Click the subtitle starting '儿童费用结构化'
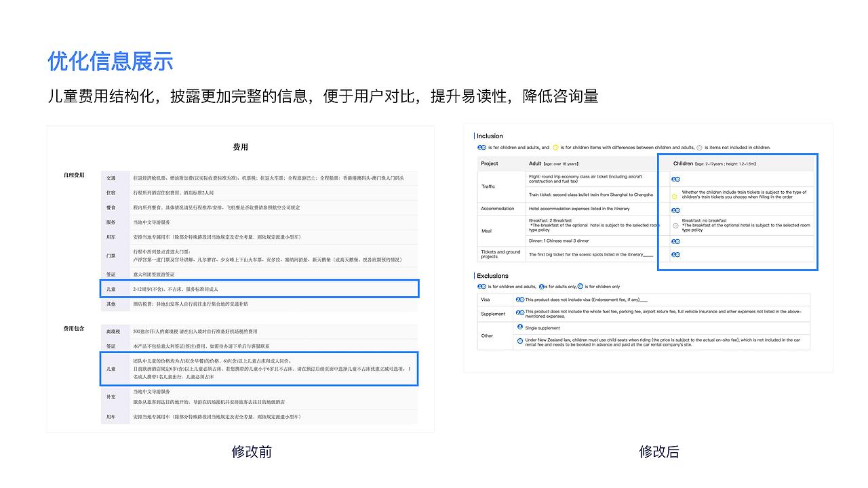This screenshot has width=868, height=488. [x=323, y=96]
